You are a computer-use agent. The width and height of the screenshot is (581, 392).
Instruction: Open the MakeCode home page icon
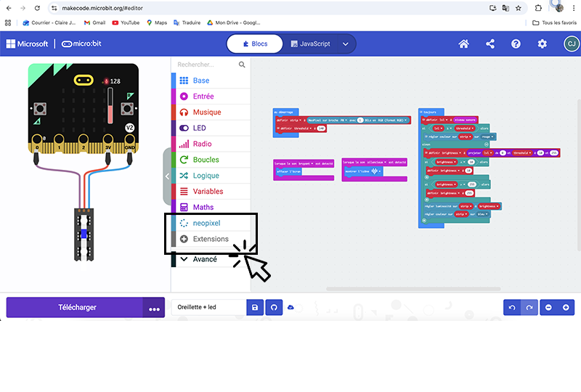point(463,44)
